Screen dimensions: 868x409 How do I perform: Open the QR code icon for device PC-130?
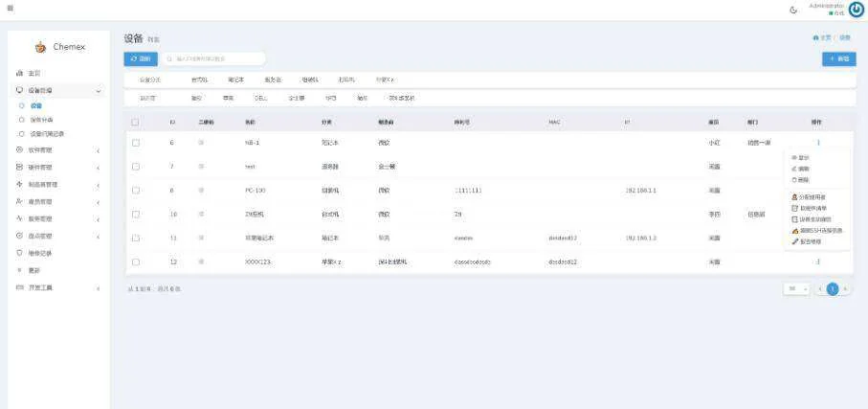click(201, 190)
